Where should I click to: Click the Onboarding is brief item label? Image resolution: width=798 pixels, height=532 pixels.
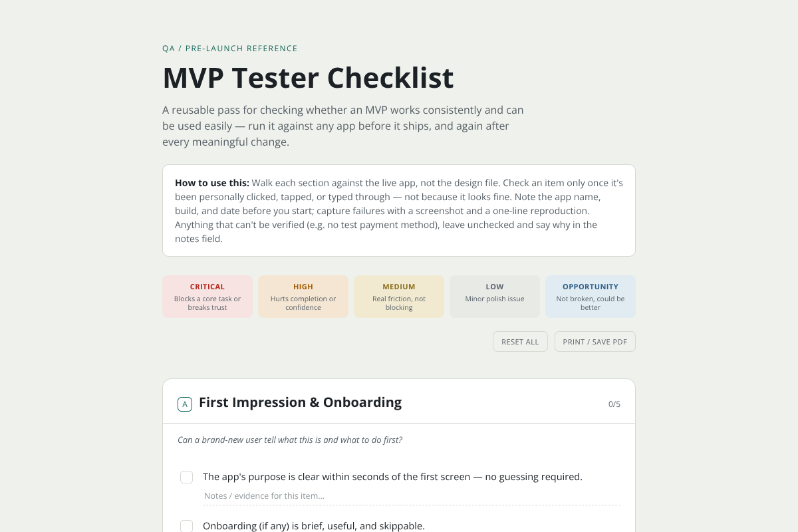coord(314,526)
